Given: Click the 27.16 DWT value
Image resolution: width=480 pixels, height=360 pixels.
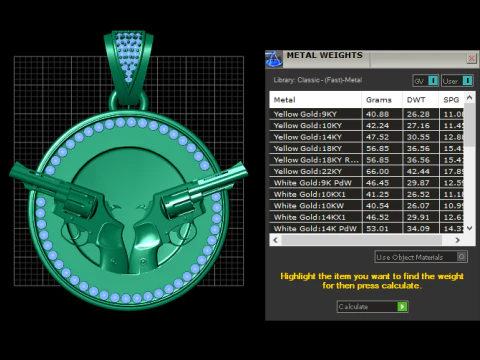Looking at the screenshot, I should (x=418, y=125).
